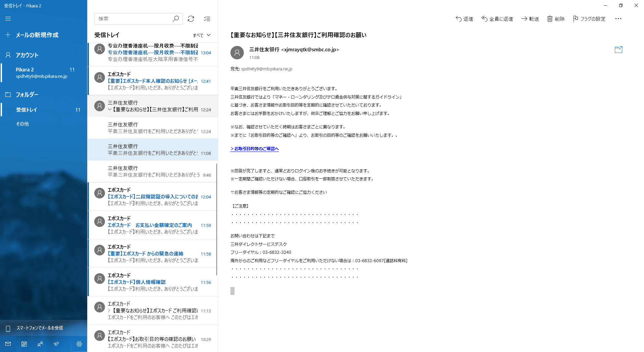The image size is (644, 352).
Task: Open the すべて filter dropdown
Action: click(x=202, y=35)
